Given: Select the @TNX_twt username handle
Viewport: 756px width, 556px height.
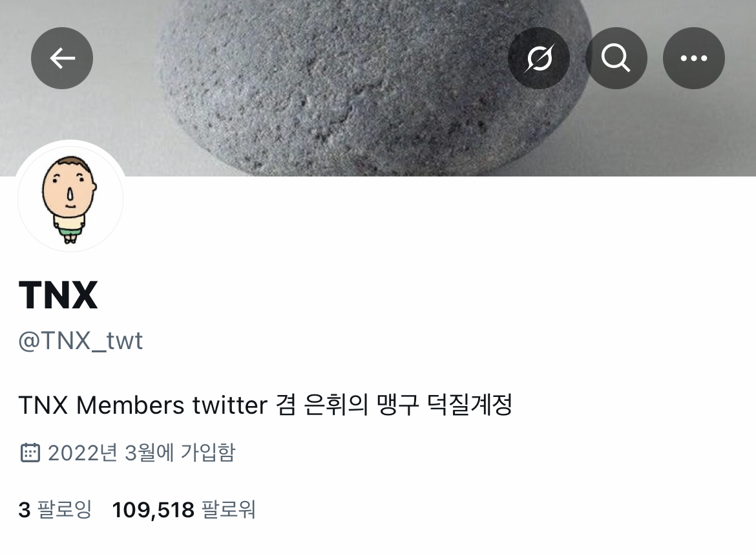Looking at the screenshot, I should 81,341.
